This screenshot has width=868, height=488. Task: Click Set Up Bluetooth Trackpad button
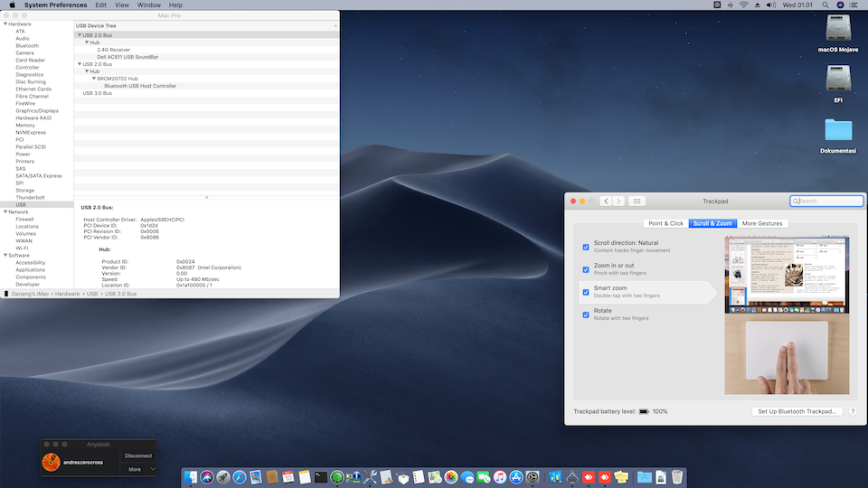pos(797,411)
